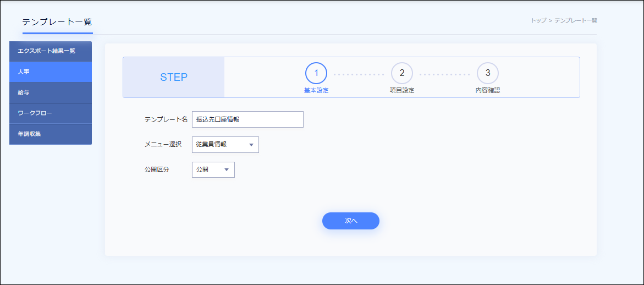Click step 2 circle 項目設定

402,73
